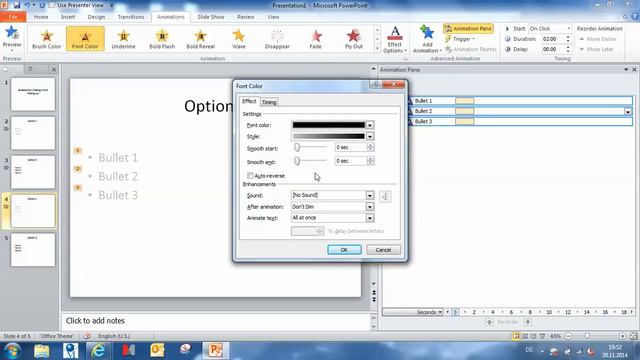Choose the Wave animation effect
This screenshot has width=640, height=360.
coord(239,39)
